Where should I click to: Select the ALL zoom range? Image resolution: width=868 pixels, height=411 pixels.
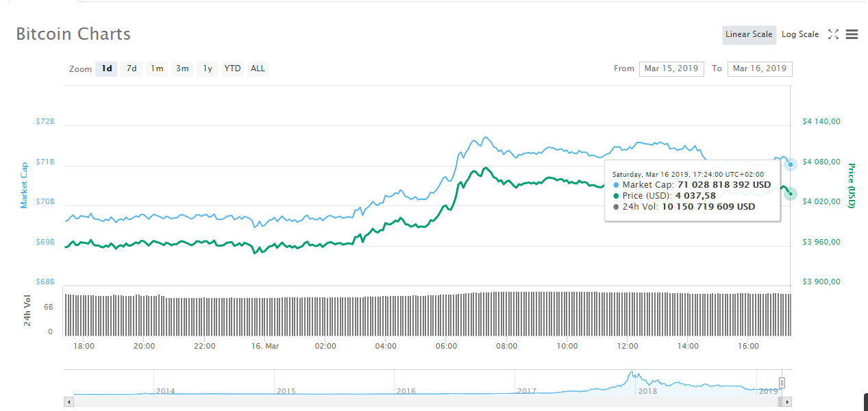tap(258, 68)
